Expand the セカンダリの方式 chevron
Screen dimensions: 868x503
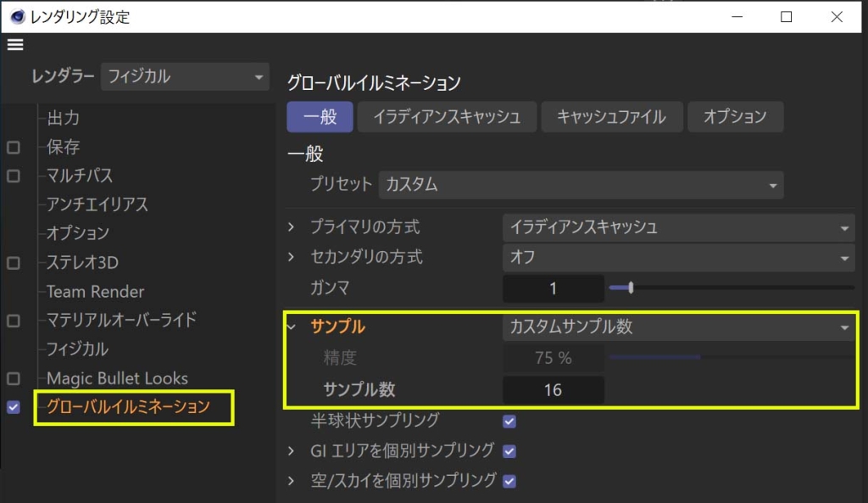[x=292, y=257]
